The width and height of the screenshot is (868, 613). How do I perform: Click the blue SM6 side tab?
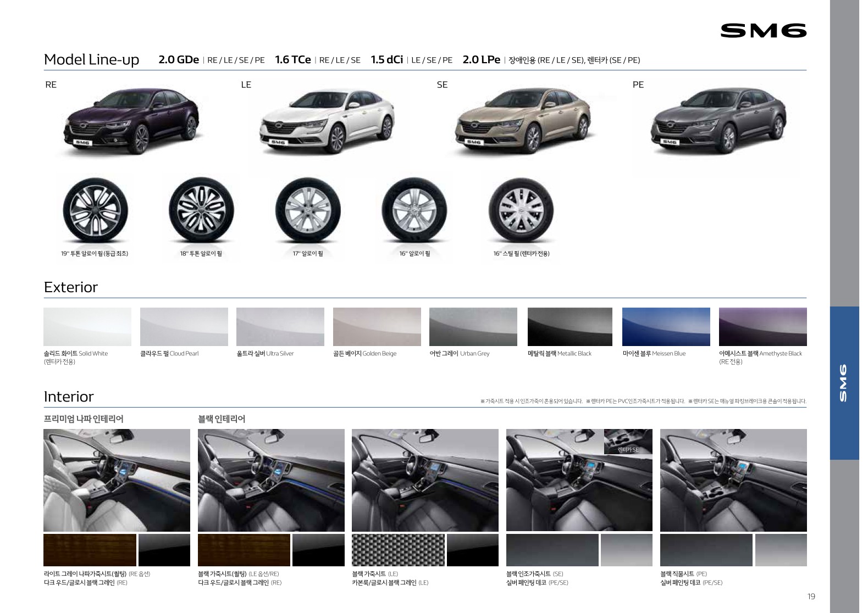(844, 382)
